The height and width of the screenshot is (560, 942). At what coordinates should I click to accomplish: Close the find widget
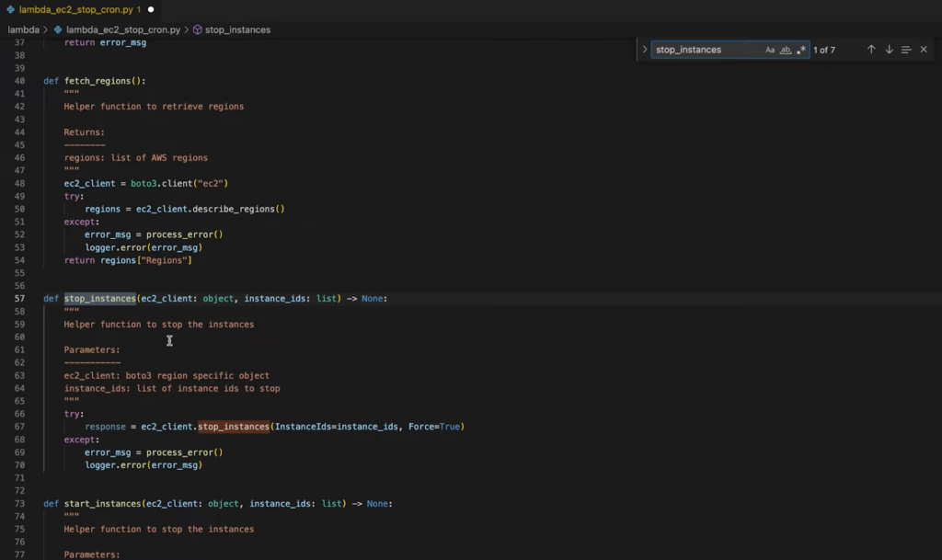coord(924,50)
